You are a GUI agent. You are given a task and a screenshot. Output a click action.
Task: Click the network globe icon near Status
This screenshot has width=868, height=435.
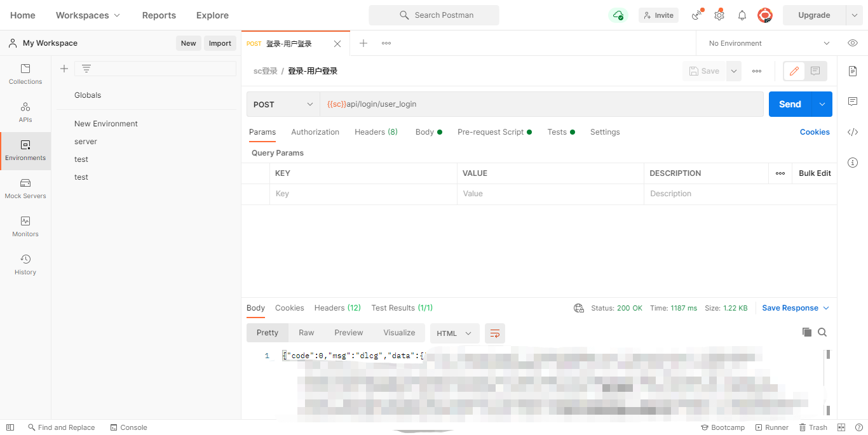579,308
